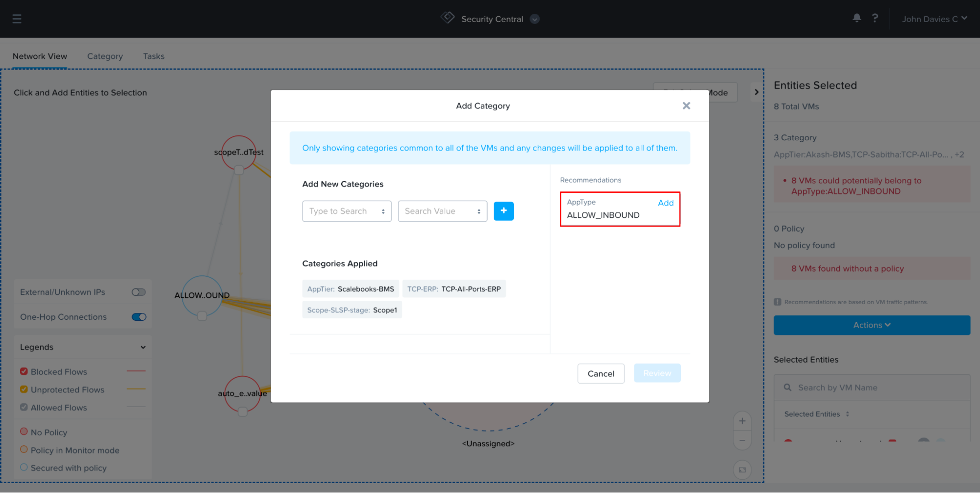
Task: Click the blue plus add category button
Action: [503, 211]
